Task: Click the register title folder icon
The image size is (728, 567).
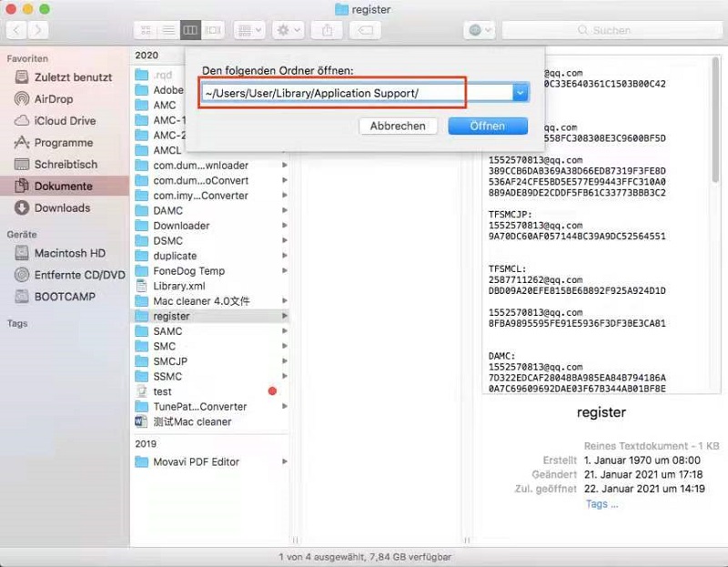Action: point(341,9)
